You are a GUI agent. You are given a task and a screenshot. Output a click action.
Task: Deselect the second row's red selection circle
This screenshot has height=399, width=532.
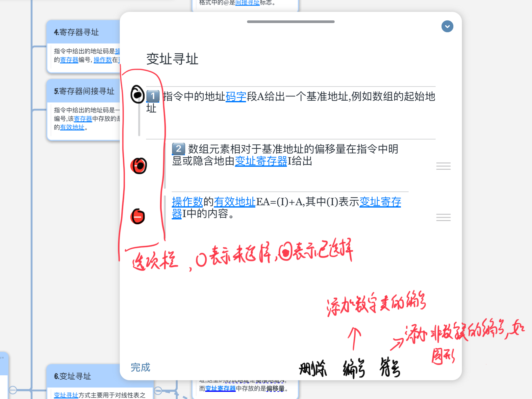coord(139,166)
